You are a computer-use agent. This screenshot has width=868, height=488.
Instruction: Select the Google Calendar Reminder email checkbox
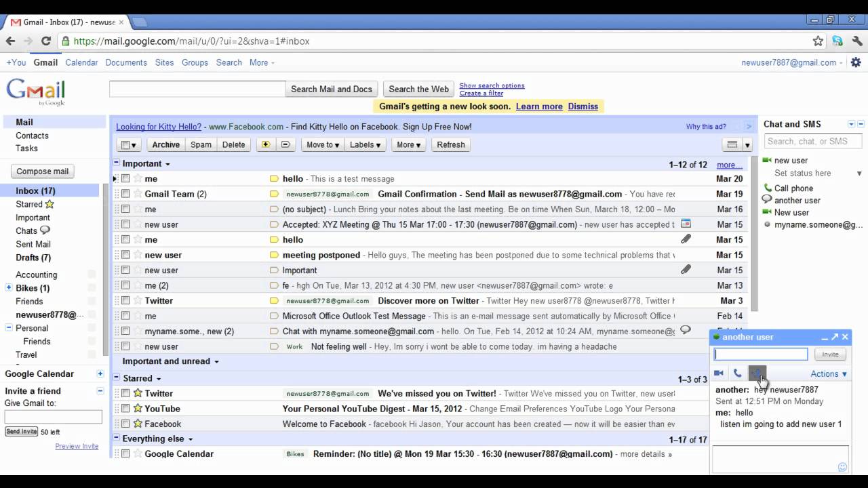pyautogui.click(x=125, y=454)
